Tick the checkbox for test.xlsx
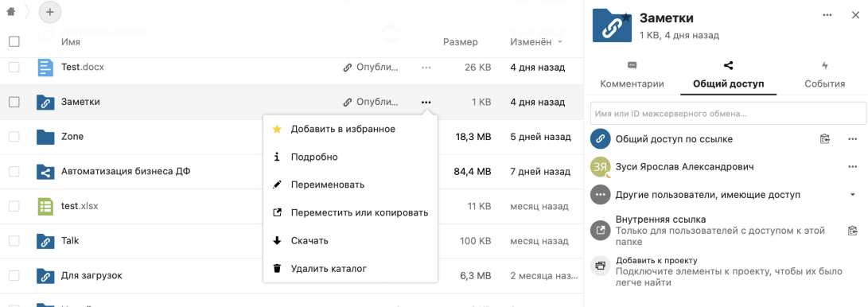The height and width of the screenshot is (307, 868). coord(14,206)
